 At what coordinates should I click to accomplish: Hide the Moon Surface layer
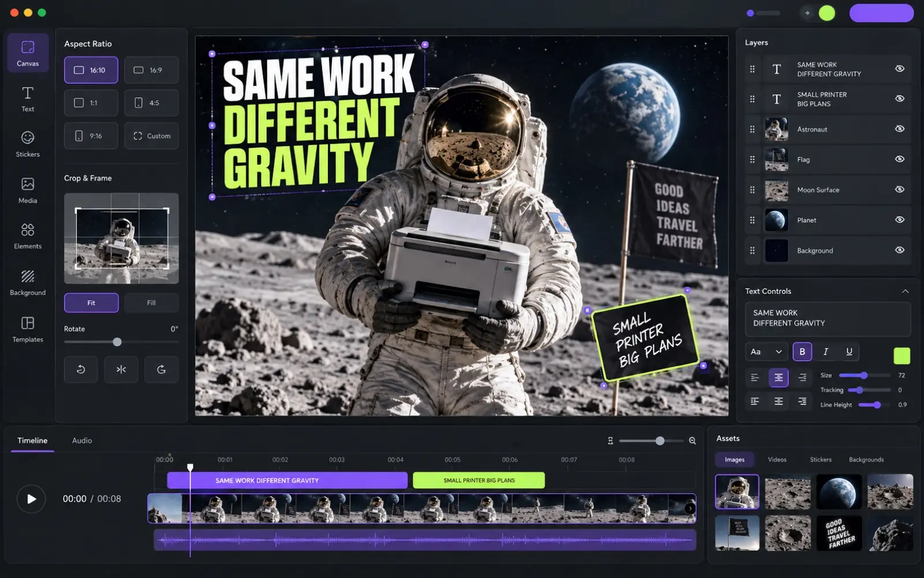(900, 190)
